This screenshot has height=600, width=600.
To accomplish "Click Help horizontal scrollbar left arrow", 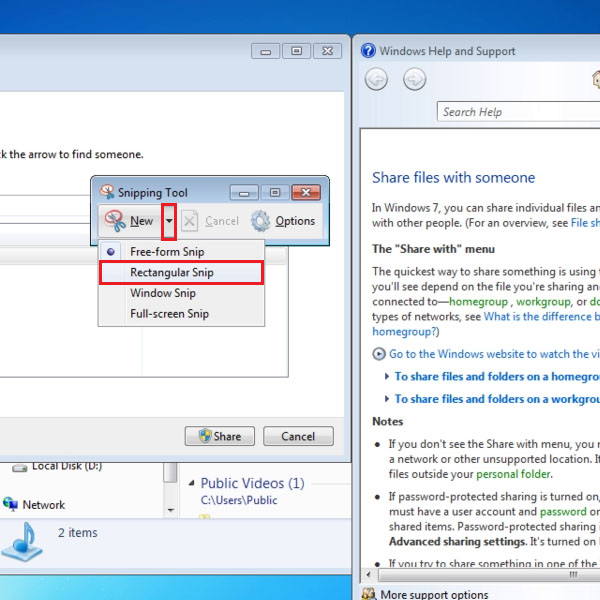I will pyautogui.click(x=368, y=574).
